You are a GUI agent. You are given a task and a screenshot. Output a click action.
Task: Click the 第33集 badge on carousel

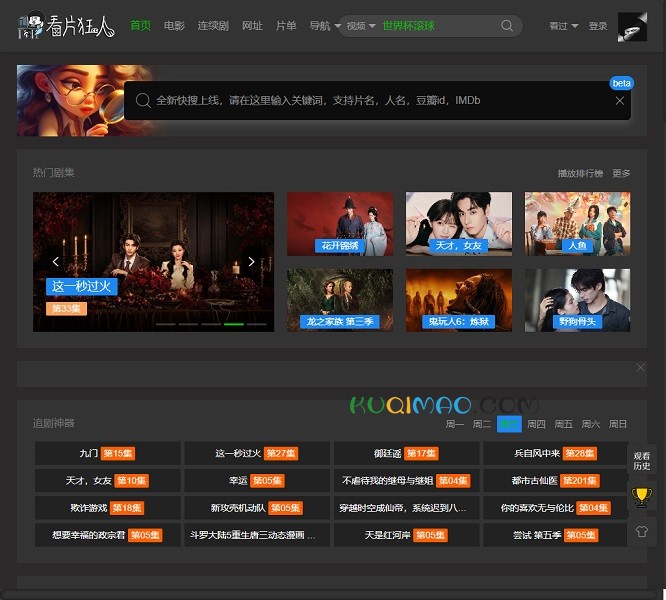tap(66, 309)
